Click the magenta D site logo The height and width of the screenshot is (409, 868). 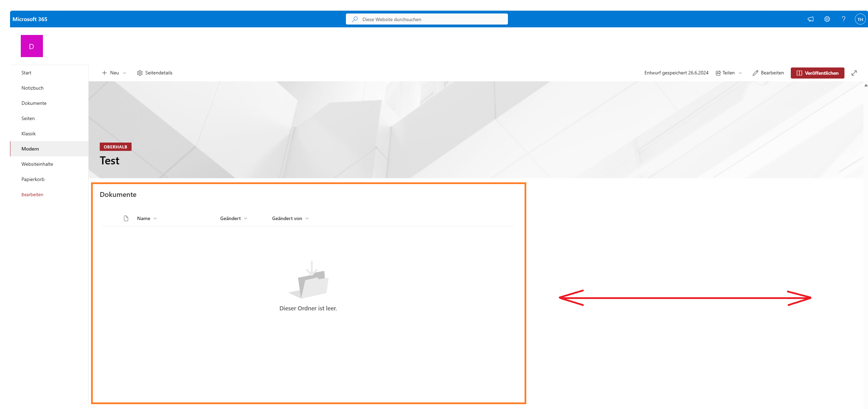32,46
